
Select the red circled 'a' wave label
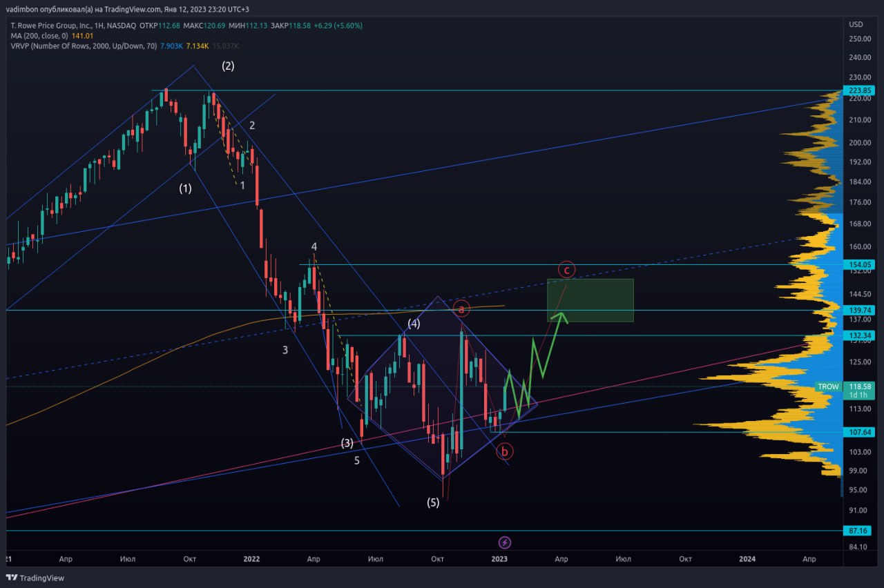[461, 308]
